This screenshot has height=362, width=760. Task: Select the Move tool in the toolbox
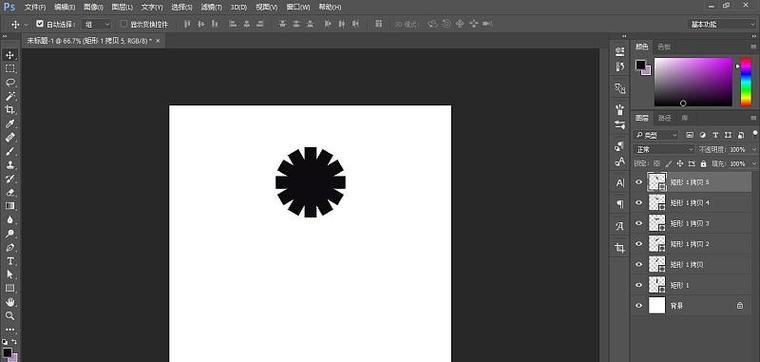[10, 55]
